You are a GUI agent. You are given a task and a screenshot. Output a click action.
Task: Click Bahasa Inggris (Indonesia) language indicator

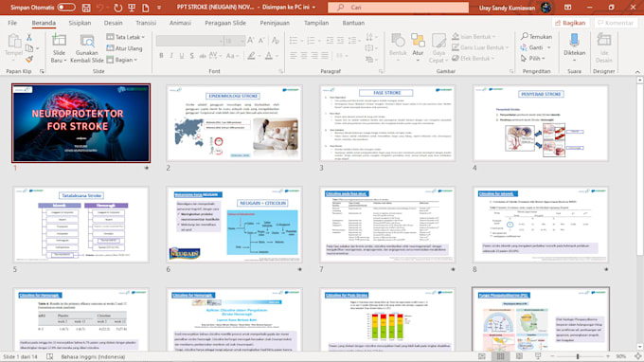click(x=93, y=356)
